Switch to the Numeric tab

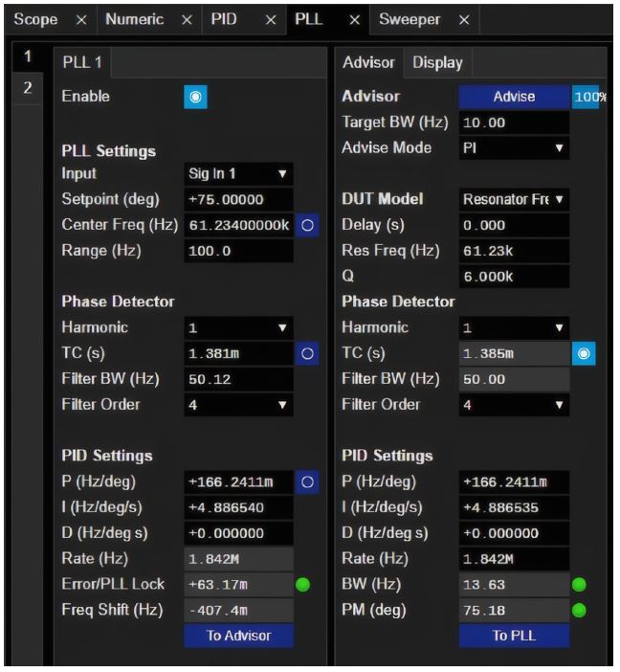pos(135,19)
